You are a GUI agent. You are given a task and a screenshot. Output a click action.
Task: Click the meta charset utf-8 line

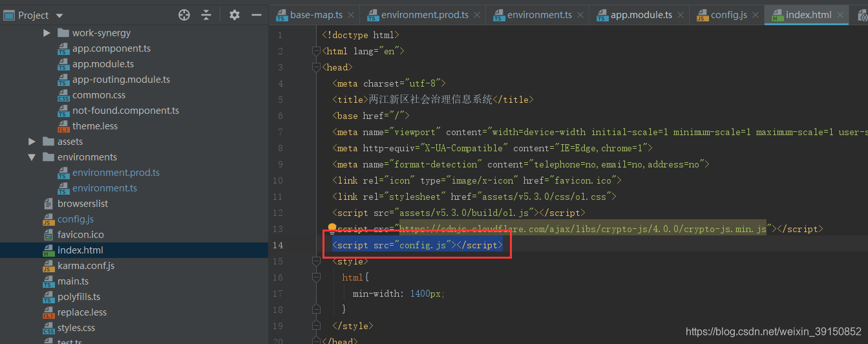pyautogui.click(x=389, y=83)
